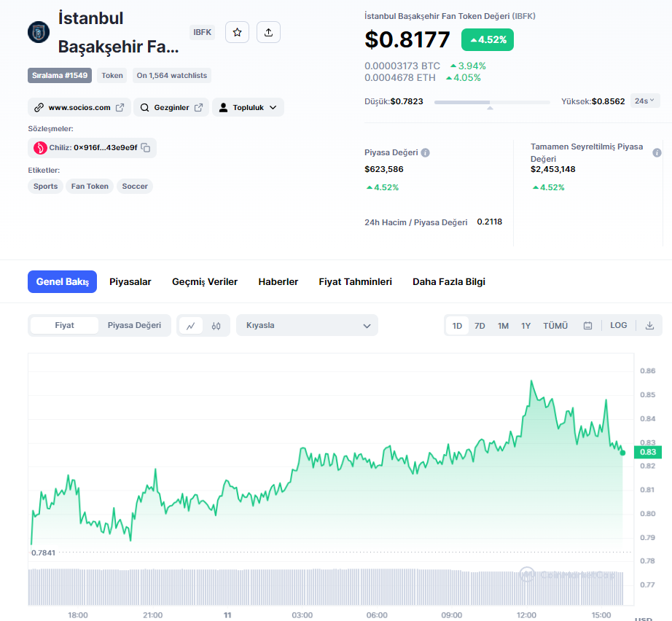Click the low-high price range slider
The width and height of the screenshot is (672, 621).
[492, 103]
